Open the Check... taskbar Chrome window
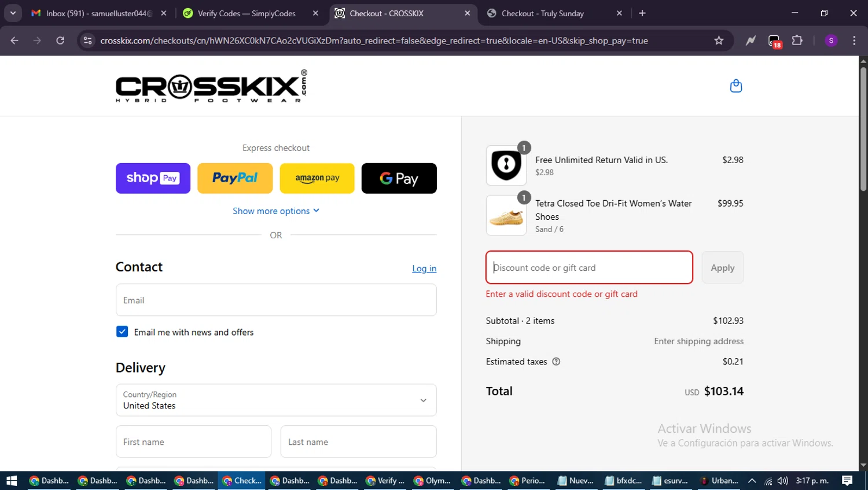The width and height of the screenshot is (868, 490). (242, 481)
